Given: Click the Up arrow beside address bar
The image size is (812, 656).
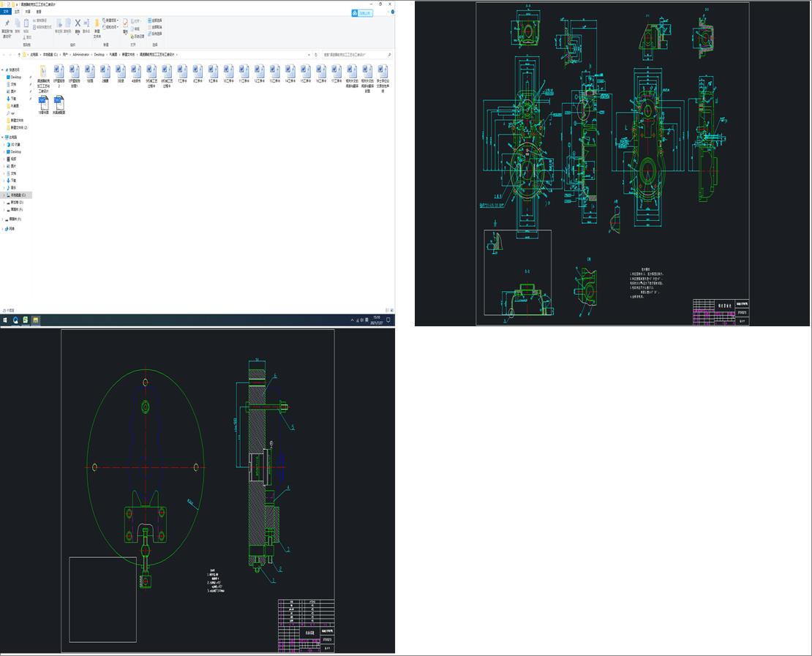Looking at the screenshot, I should pos(19,54).
